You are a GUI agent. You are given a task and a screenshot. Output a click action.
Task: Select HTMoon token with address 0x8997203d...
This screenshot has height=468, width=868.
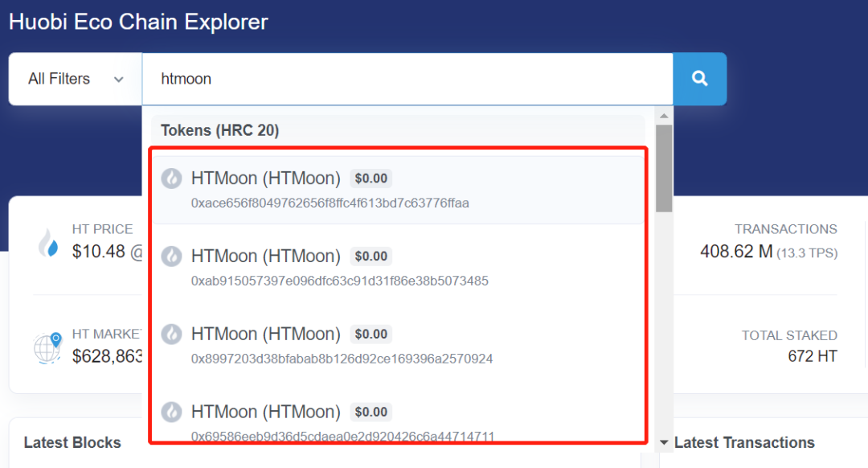tap(398, 346)
